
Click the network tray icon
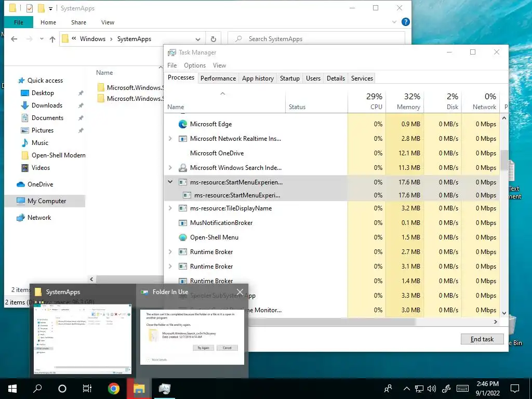click(419, 389)
